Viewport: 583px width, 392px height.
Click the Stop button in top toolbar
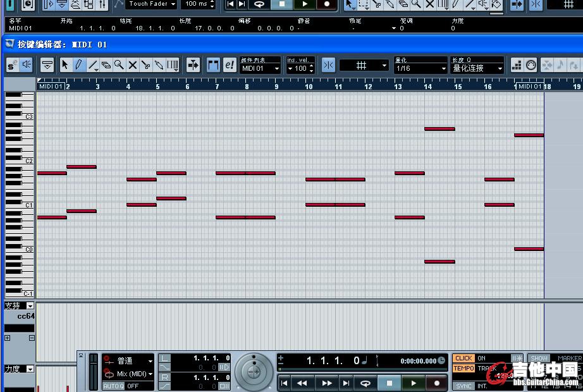tap(282, 4)
